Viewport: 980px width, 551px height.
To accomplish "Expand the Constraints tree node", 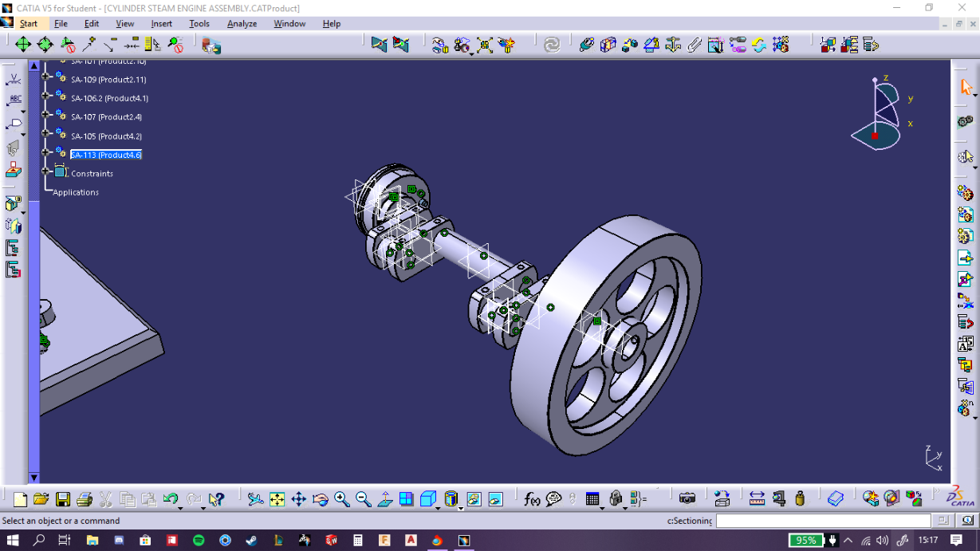I will [46, 173].
